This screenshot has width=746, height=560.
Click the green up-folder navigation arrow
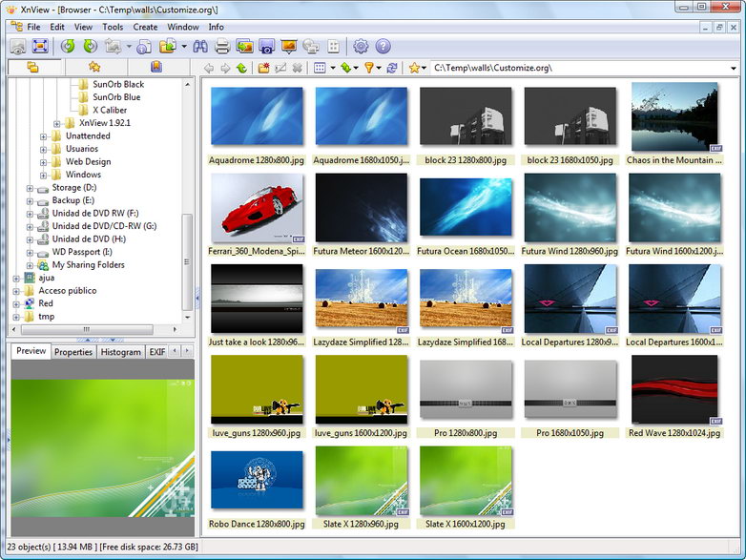coord(241,68)
